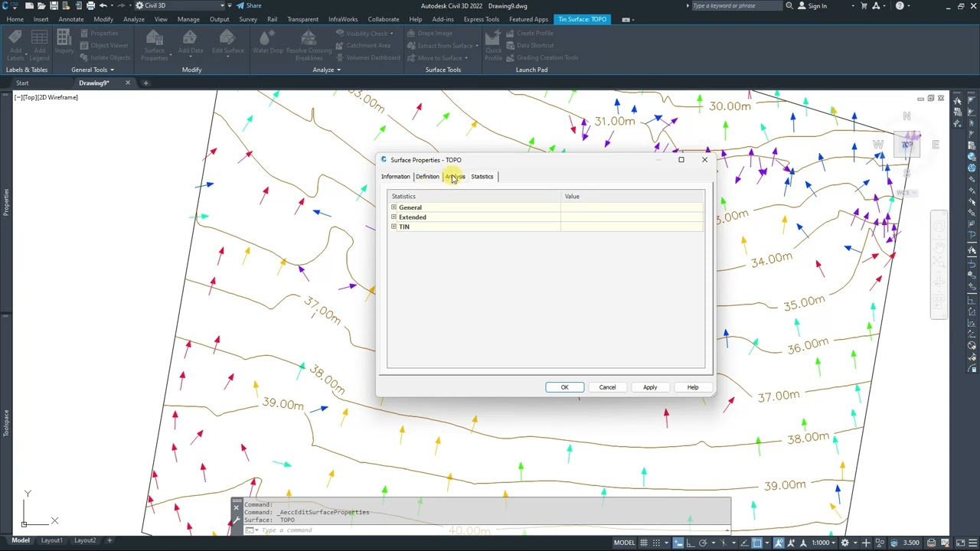Click the Undo arrow in quick access toolbar
Screen dimensions: 980x551
tap(103, 5)
